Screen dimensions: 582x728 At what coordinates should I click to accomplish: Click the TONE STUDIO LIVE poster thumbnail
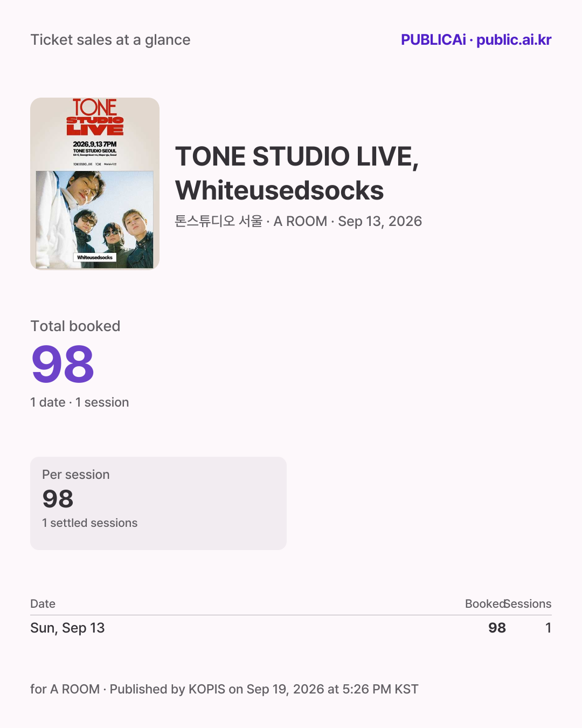pyautogui.click(x=95, y=183)
